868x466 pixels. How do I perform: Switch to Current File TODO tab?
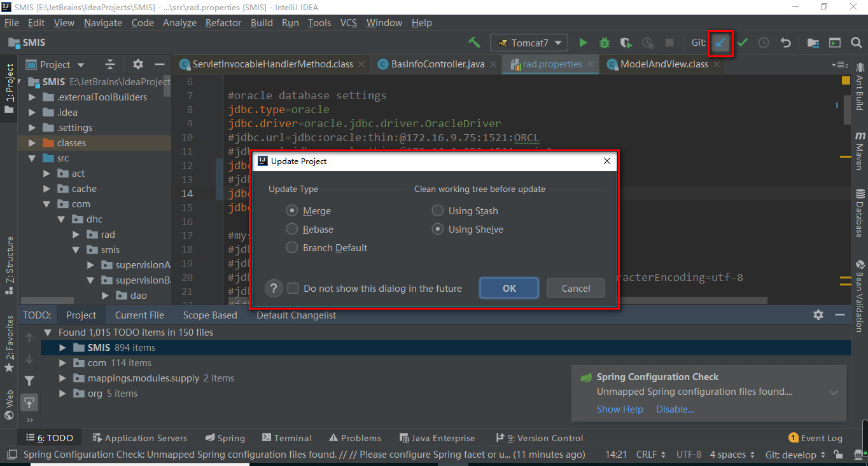(139, 315)
